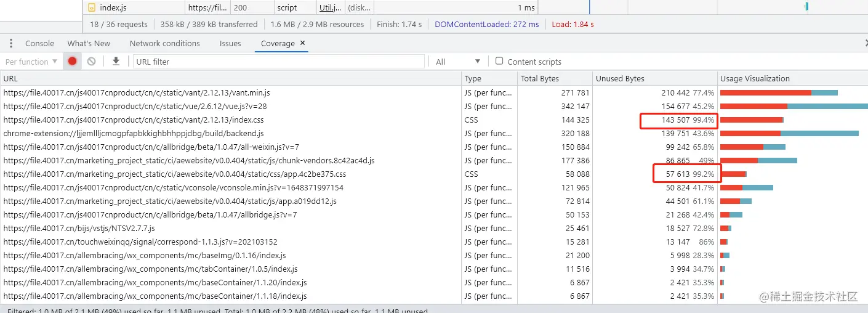Select the tabContainer/1.0.5/index.js row
Screen dimensions: 868x313
434,269
